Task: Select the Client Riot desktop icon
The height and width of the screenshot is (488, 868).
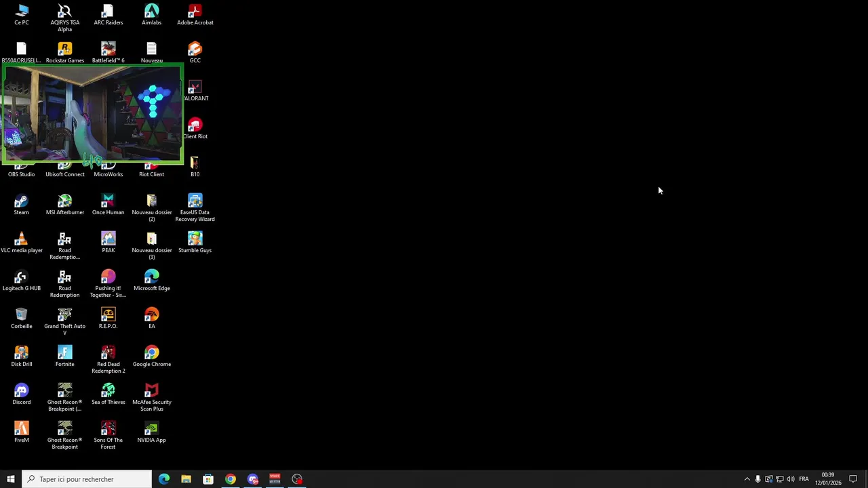Action: click(195, 128)
